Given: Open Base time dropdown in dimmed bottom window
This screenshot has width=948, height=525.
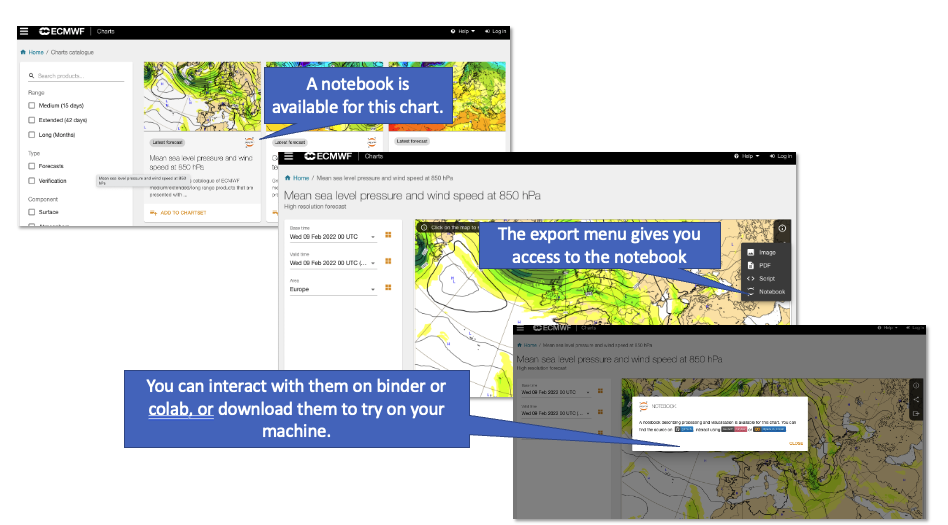Looking at the screenshot, I should tap(556, 392).
